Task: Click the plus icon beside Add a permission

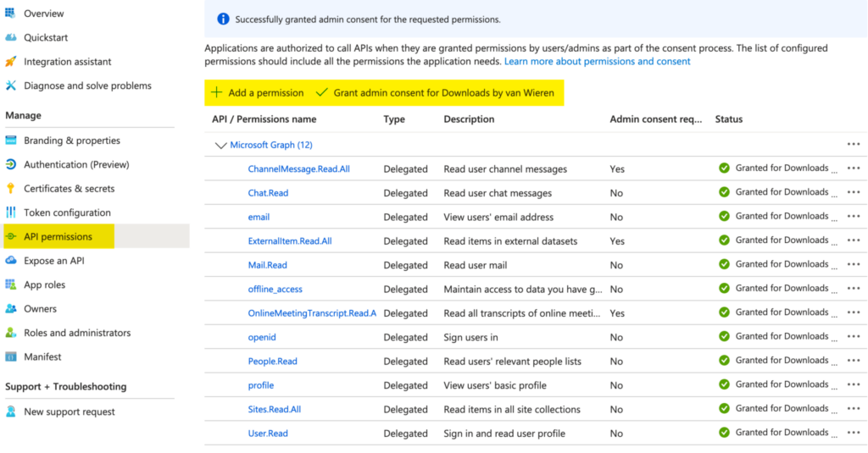Action: (216, 92)
